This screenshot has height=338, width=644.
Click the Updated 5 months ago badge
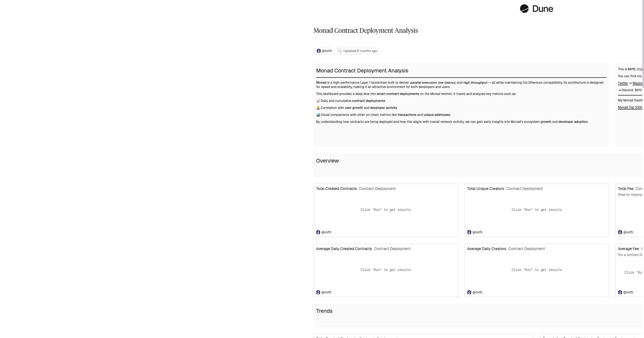click(358, 51)
